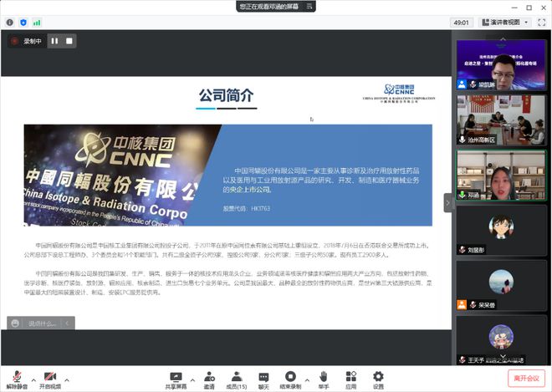Turn on the camera with 开启视频
552x392 pixels.
click(50, 379)
